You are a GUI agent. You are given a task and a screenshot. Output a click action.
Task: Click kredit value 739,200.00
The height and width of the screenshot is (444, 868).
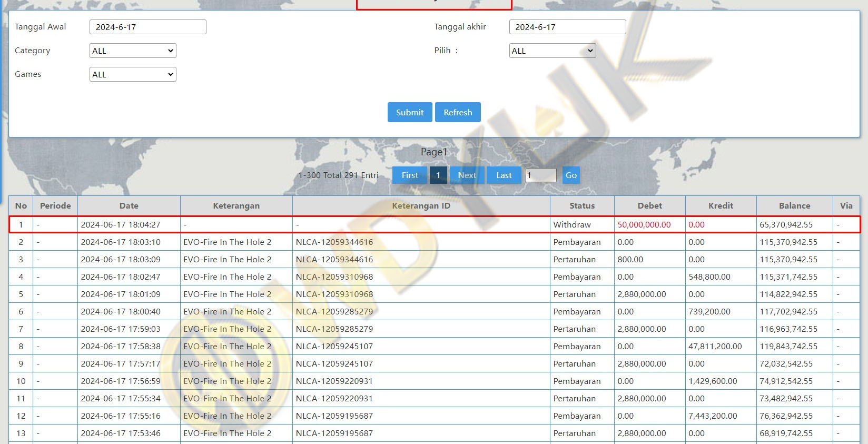click(709, 311)
